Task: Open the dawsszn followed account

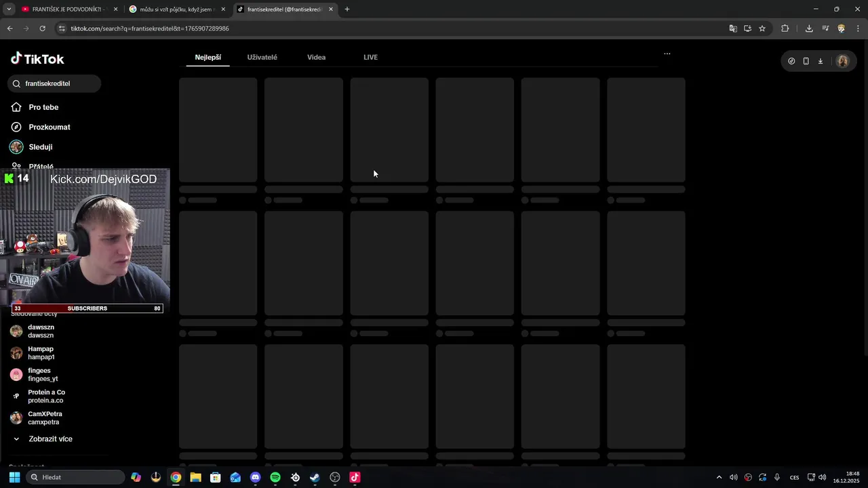Action: (x=41, y=331)
